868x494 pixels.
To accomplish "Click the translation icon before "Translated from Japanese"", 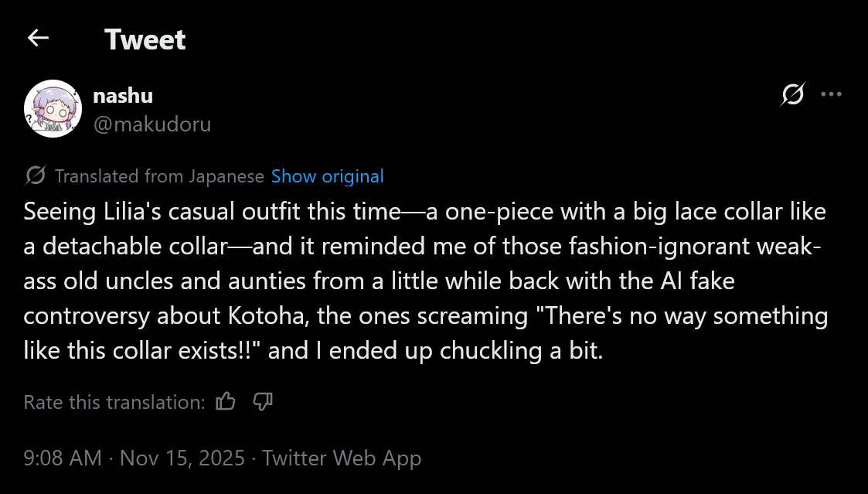I will click(x=35, y=176).
